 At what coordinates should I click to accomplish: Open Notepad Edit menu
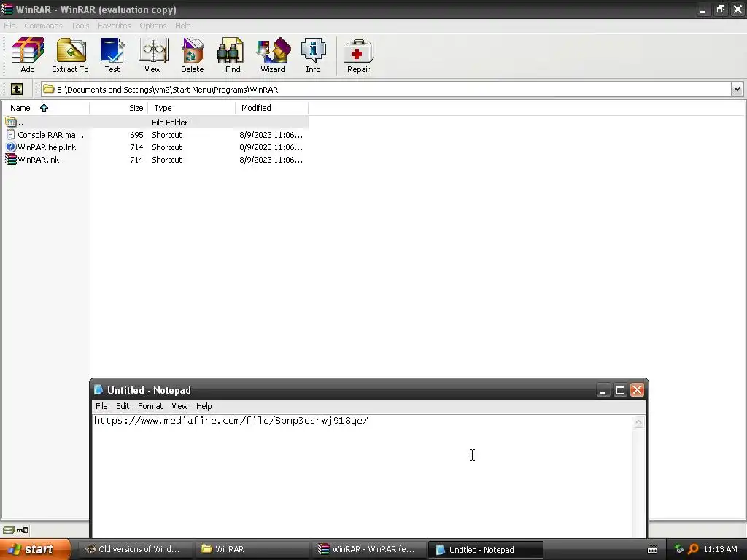(x=123, y=406)
